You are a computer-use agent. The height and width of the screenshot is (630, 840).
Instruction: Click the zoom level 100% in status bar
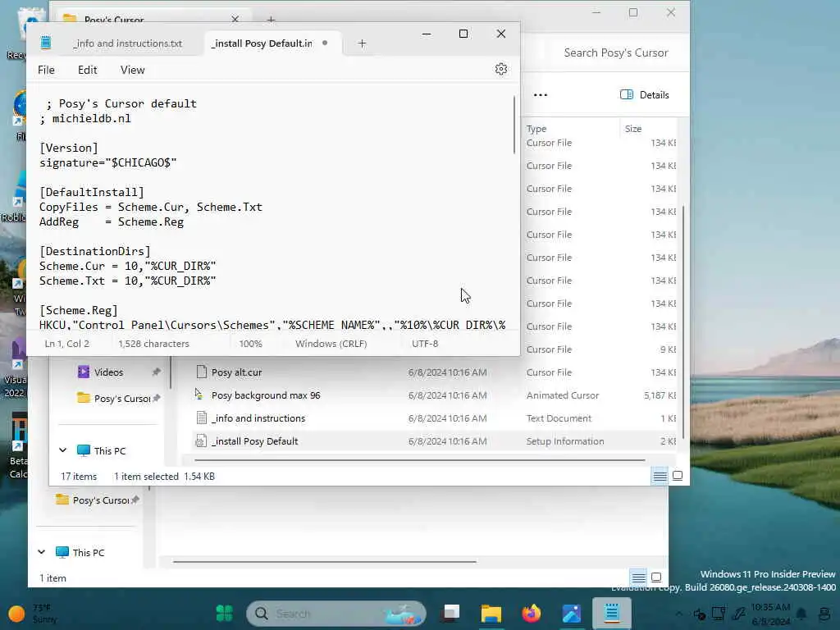pyautogui.click(x=251, y=344)
